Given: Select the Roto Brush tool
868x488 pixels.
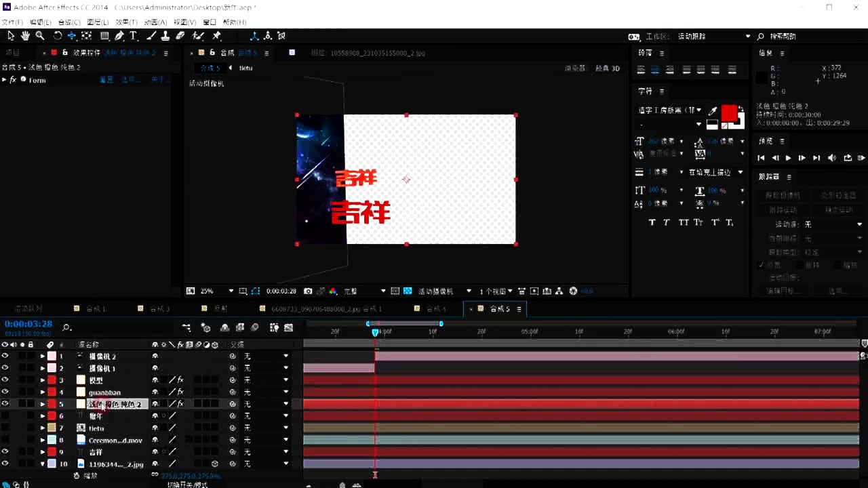Looking at the screenshot, I should click(198, 36).
